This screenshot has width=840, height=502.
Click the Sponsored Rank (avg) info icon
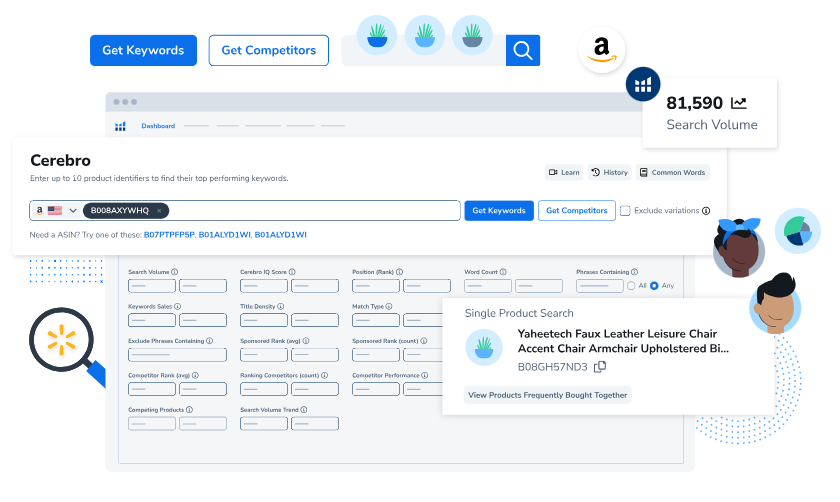[x=306, y=341]
